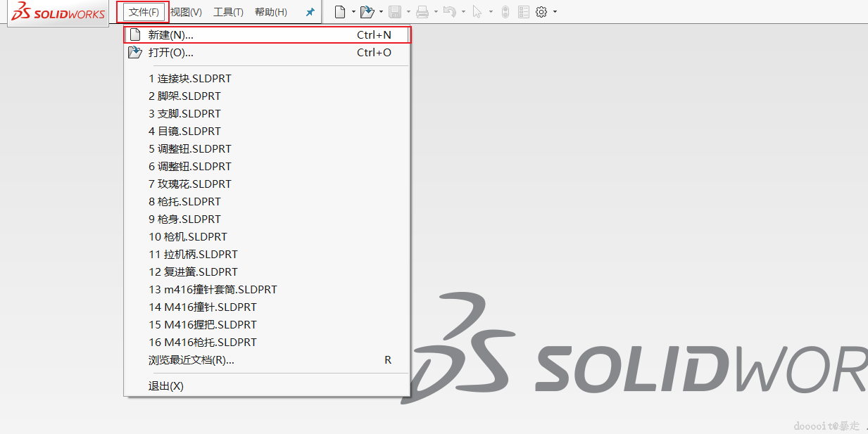
Task: Click the Print toolbar icon
Action: point(422,12)
